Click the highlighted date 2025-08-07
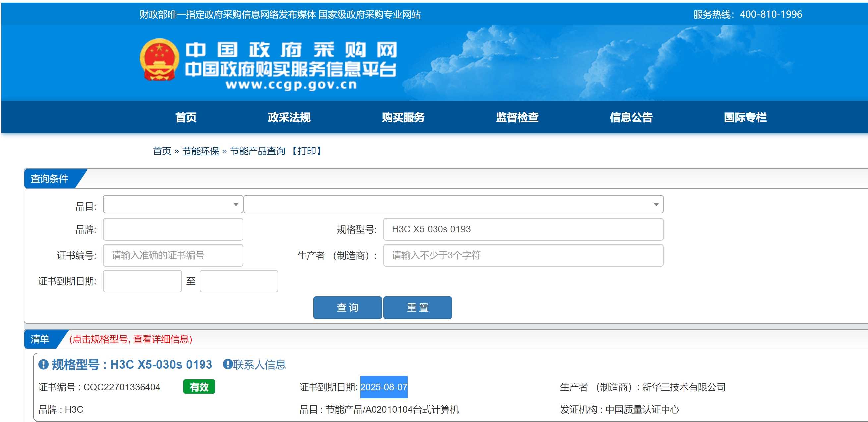This screenshot has width=868, height=422. 384,387
